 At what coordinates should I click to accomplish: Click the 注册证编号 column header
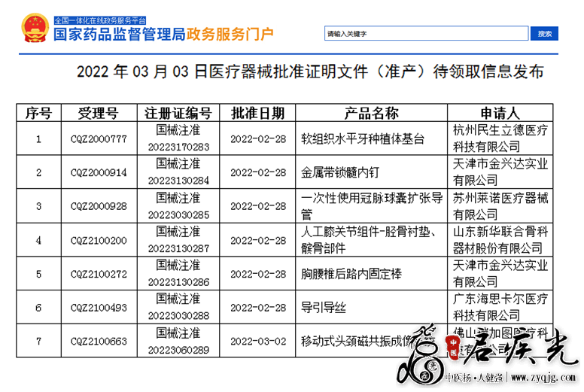pos(178,113)
